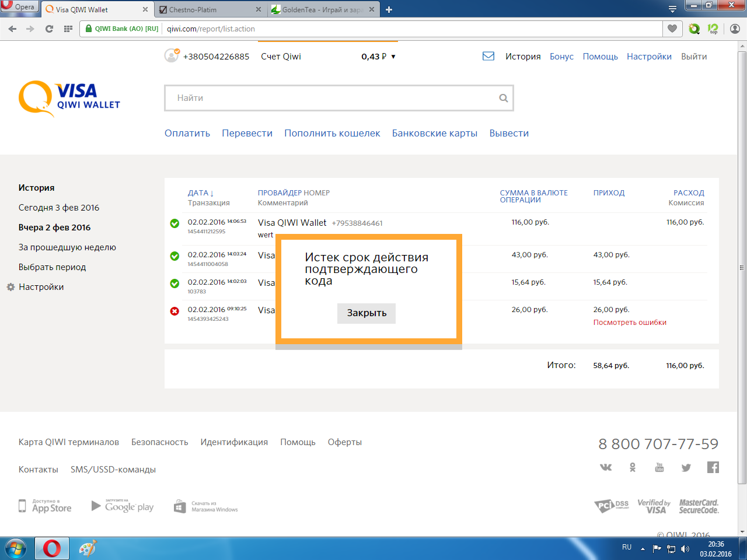Open Идентификация footer link
The image size is (747, 560).
234,443
